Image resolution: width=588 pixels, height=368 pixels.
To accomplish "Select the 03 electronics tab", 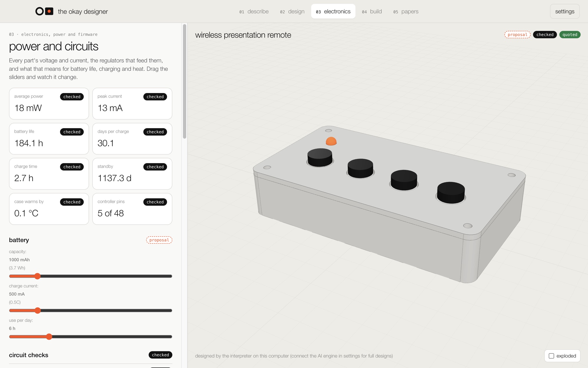I will [x=333, y=11].
